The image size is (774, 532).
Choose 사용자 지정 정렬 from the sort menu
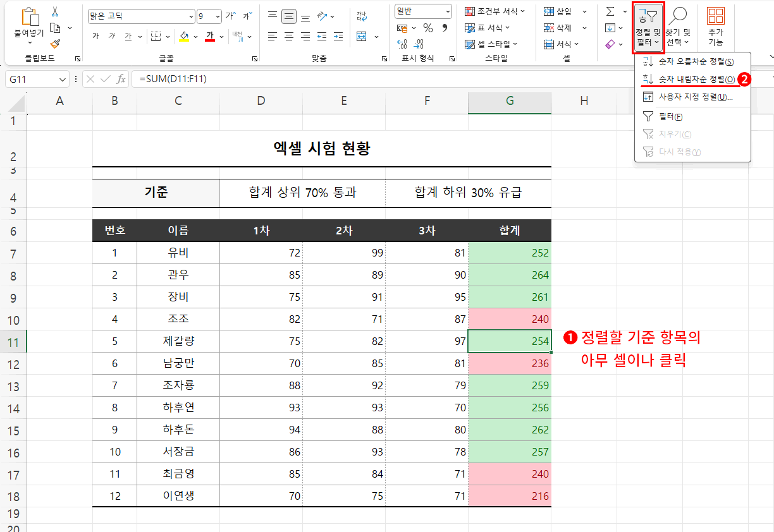(692, 97)
